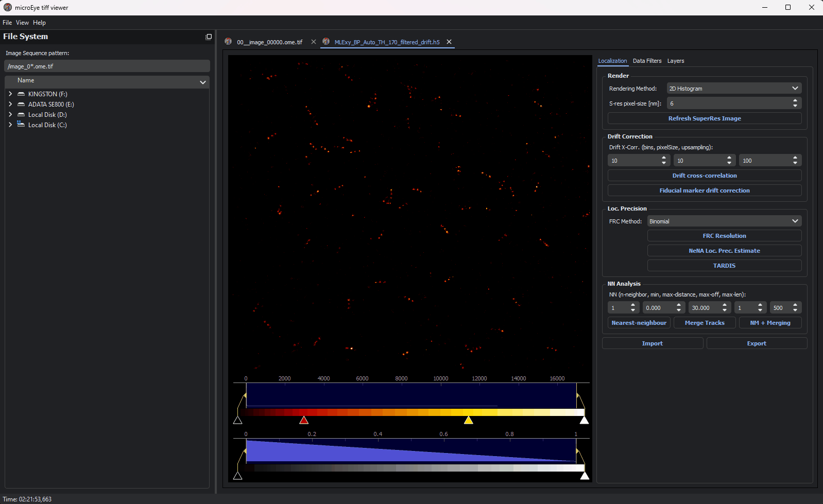Click the Image Sequence pattern input field
Image resolution: width=823 pixels, height=504 pixels.
(107, 66)
